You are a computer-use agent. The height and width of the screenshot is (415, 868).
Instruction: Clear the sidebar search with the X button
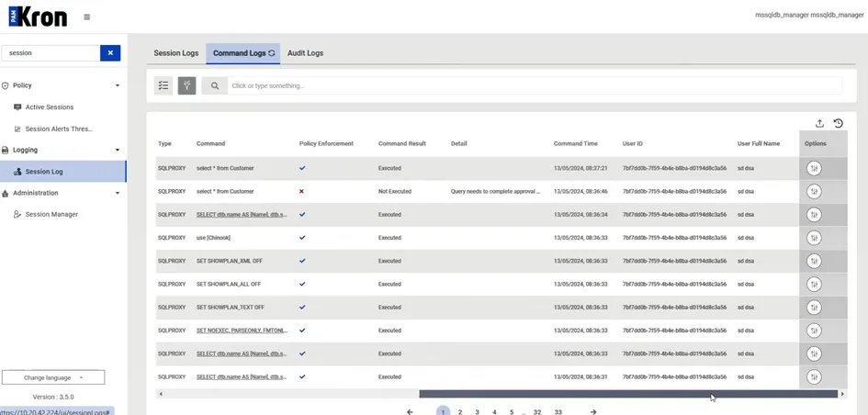pyautogui.click(x=110, y=53)
